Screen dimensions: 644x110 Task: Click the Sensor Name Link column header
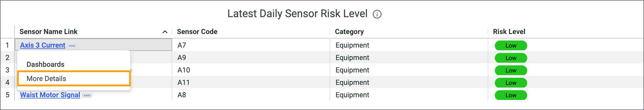tap(48, 32)
